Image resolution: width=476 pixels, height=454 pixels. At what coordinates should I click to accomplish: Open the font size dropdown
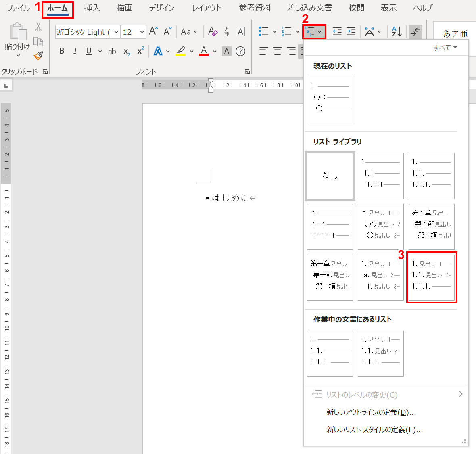coord(142,31)
